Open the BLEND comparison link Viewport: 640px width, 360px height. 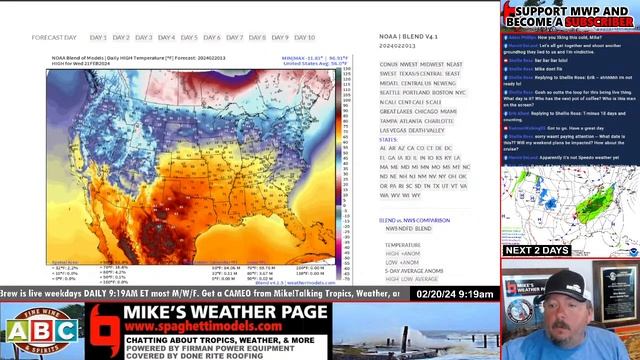pos(423,229)
